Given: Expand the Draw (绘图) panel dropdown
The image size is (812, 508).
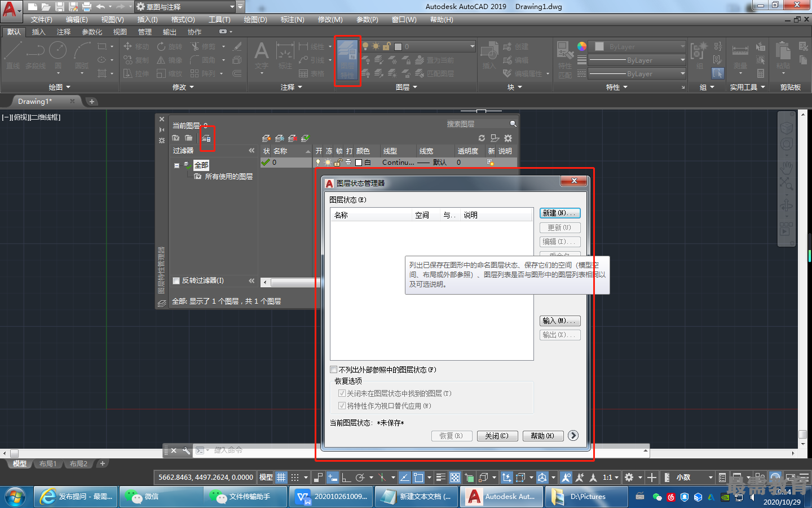Looking at the screenshot, I should (x=59, y=87).
